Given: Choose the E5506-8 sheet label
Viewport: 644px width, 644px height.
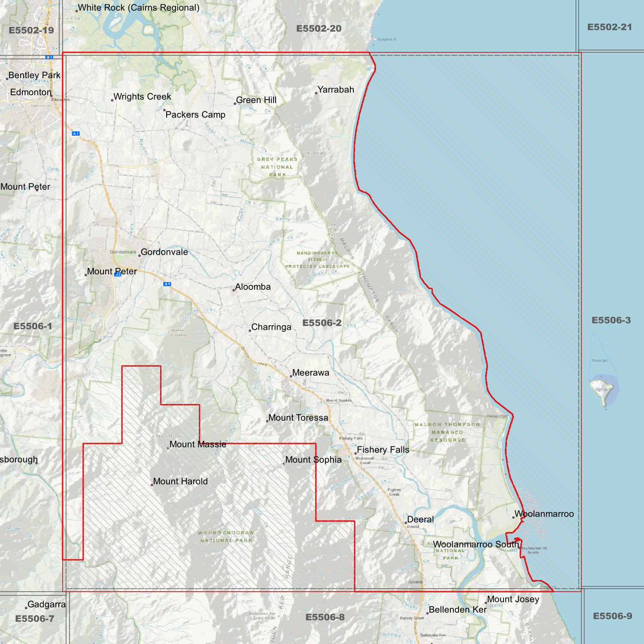Looking at the screenshot, I should point(325,617).
